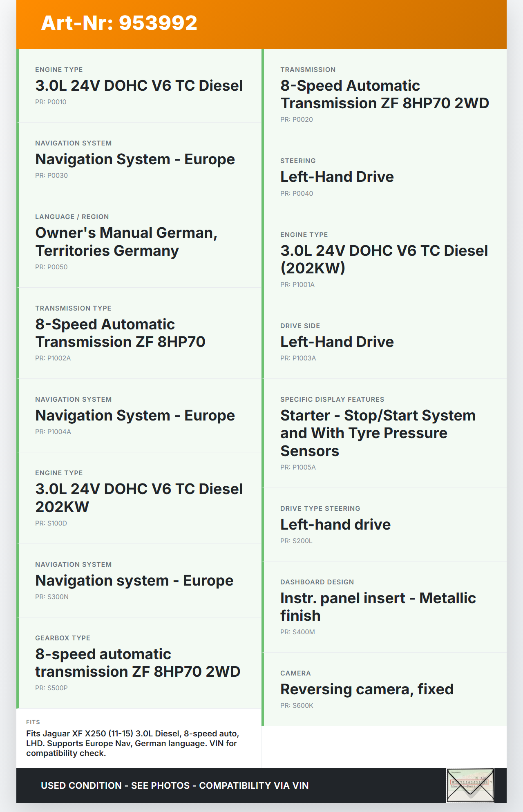Click Instr. panel insert - Metallic finish

pyautogui.click(x=384, y=607)
